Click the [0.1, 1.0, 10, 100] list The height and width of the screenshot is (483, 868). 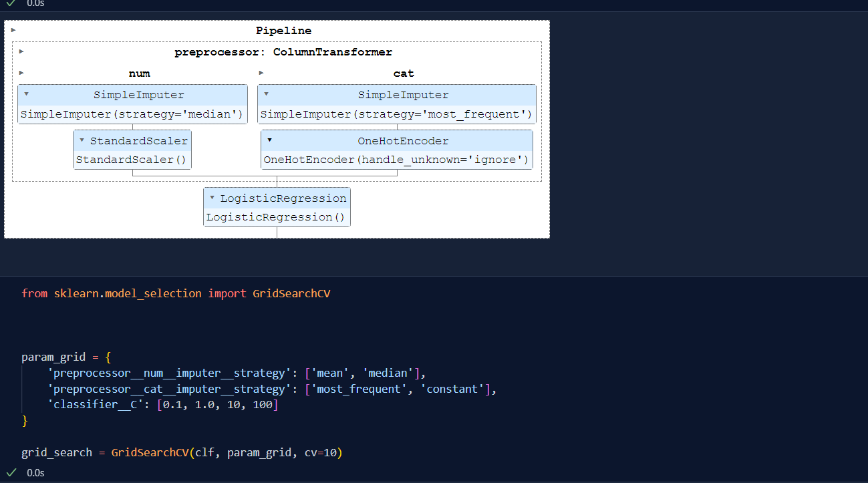[218, 405]
